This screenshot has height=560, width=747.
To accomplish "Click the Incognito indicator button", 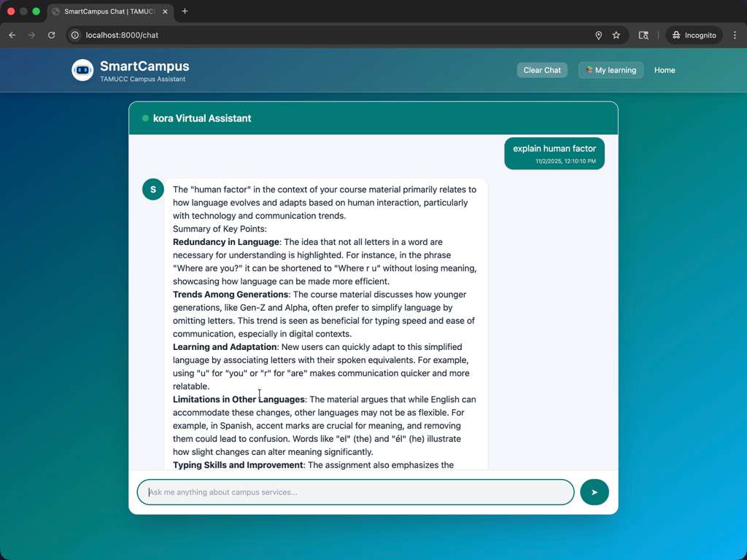I will [694, 35].
